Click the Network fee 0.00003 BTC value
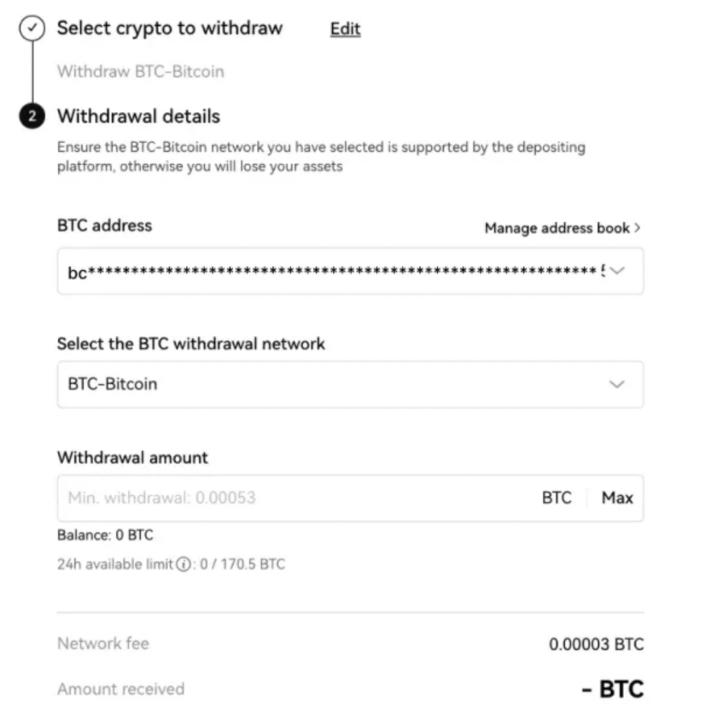 coord(596,644)
